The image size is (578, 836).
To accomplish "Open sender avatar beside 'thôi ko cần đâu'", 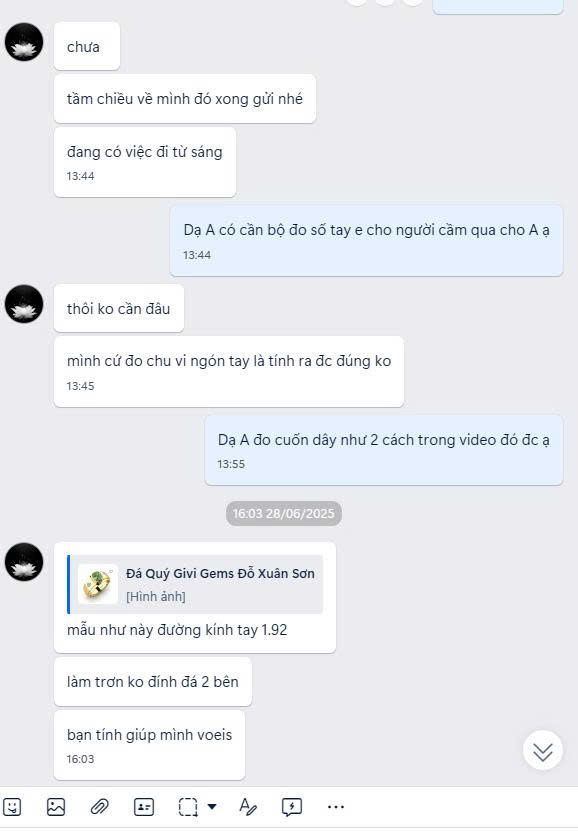I will pyautogui.click(x=24, y=304).
